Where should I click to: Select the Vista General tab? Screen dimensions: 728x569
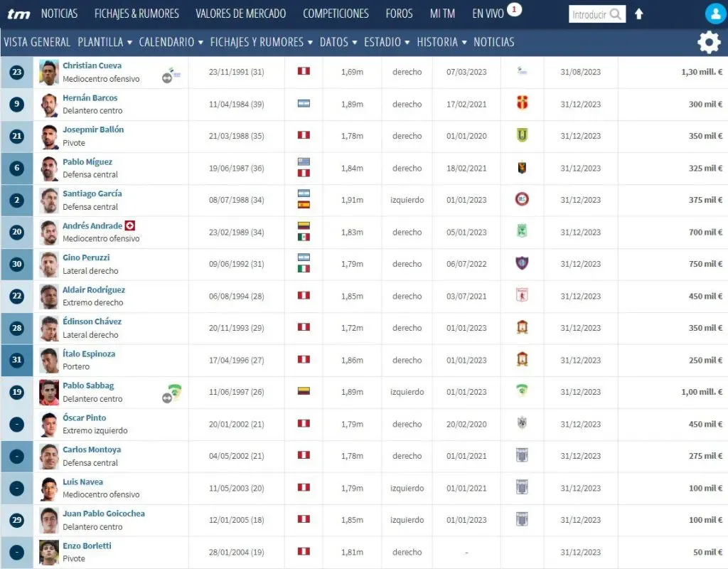(x=37, y=42)
